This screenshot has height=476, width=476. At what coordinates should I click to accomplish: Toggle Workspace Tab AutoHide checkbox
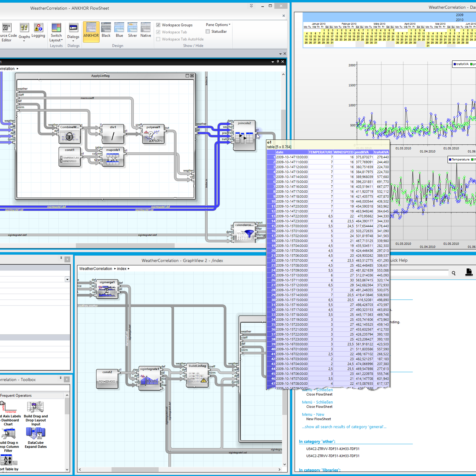pyautogui.click(x=158, y=39)
